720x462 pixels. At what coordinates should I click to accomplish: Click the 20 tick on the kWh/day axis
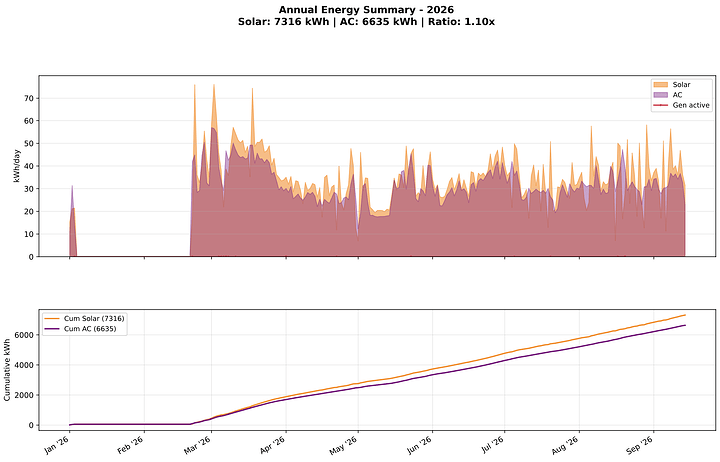tap(29, 212)
